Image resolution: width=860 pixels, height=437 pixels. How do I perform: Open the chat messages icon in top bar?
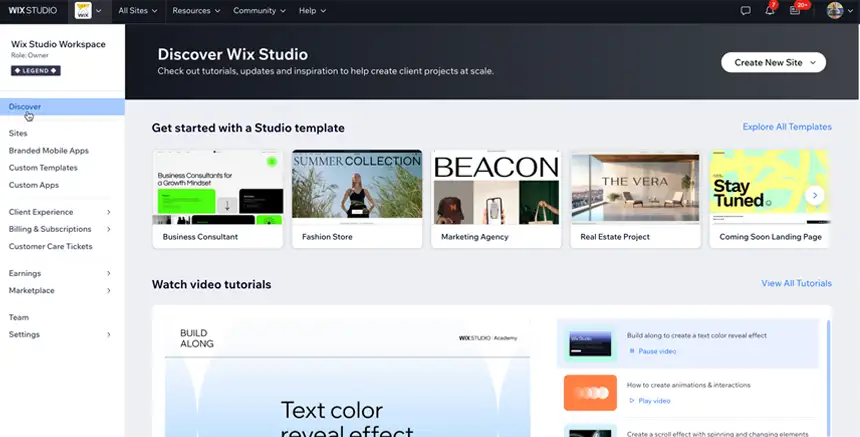click(x=745, y=10)
